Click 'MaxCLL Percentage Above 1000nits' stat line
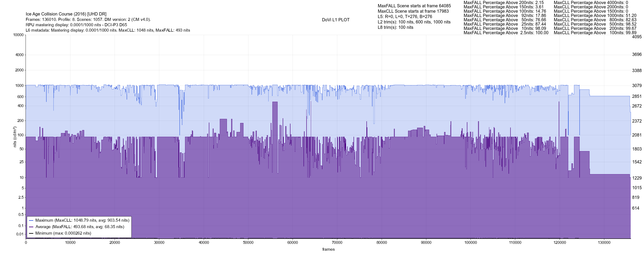 click(595, 15)
